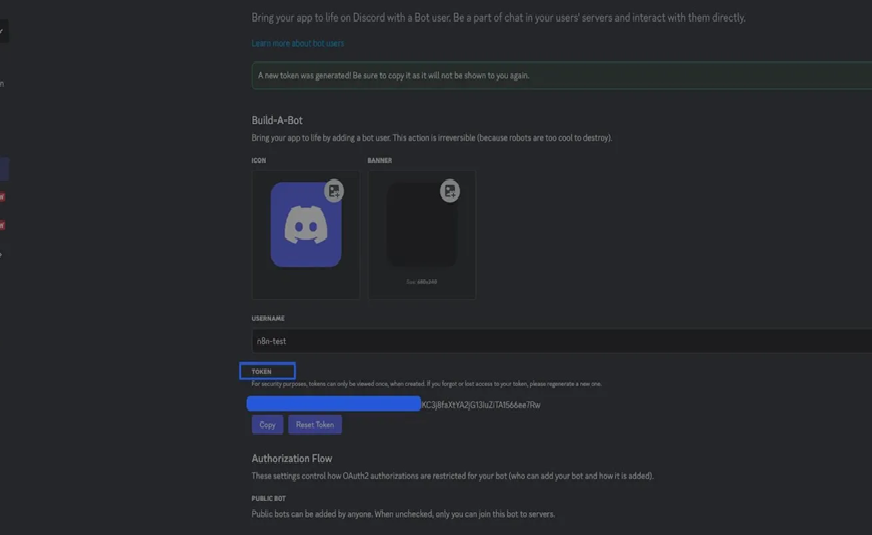The height and width of the screenshot is (535, 872).
Task: Click the Authorization Flow heading
Action: pyautogui.click(x=292, y=459)
